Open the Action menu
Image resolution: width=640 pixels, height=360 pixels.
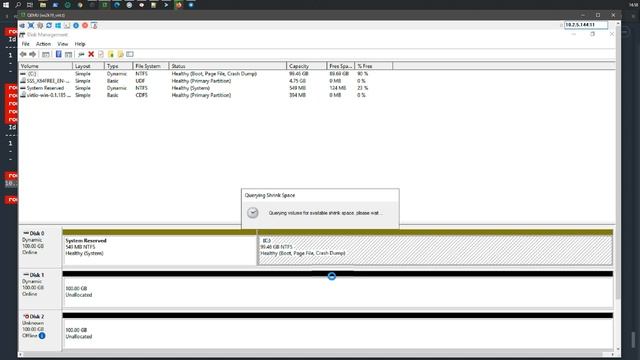[x=43, y=44]
